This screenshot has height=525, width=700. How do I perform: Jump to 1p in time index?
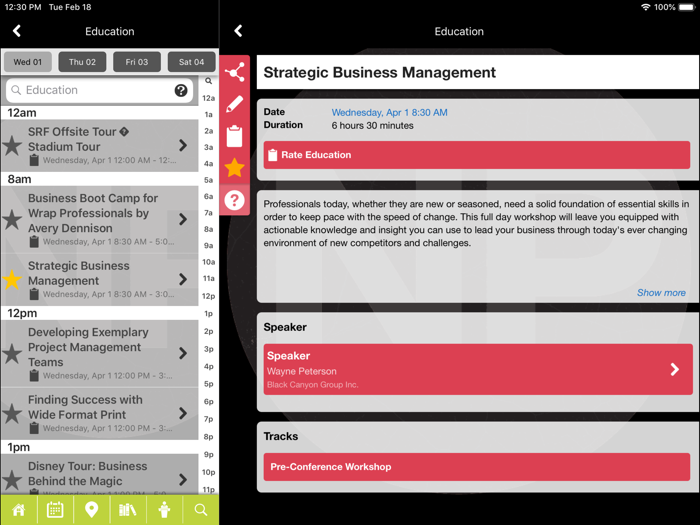pos(208,313)
